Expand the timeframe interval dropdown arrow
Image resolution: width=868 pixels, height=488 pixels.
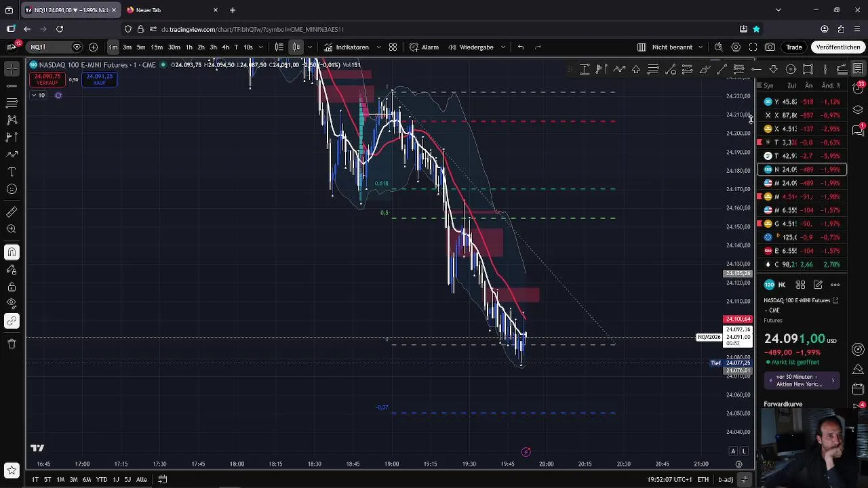[260, 47]
